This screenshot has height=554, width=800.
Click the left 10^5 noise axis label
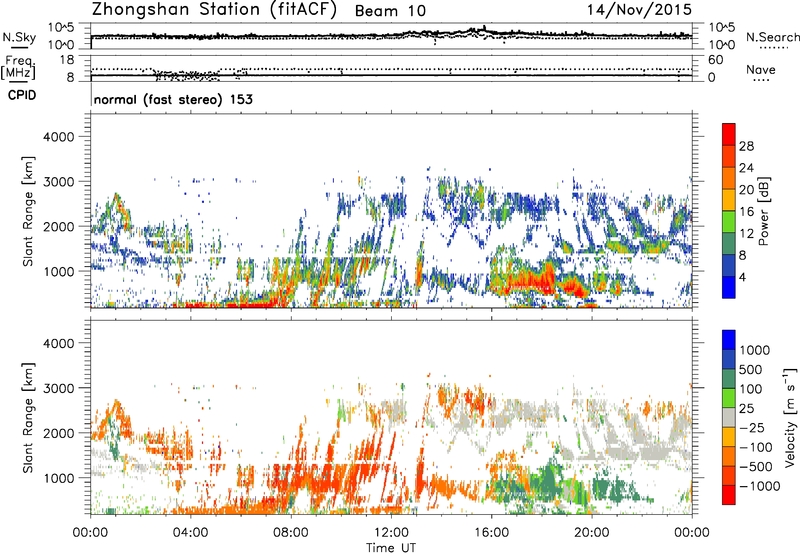click(61, 27)
